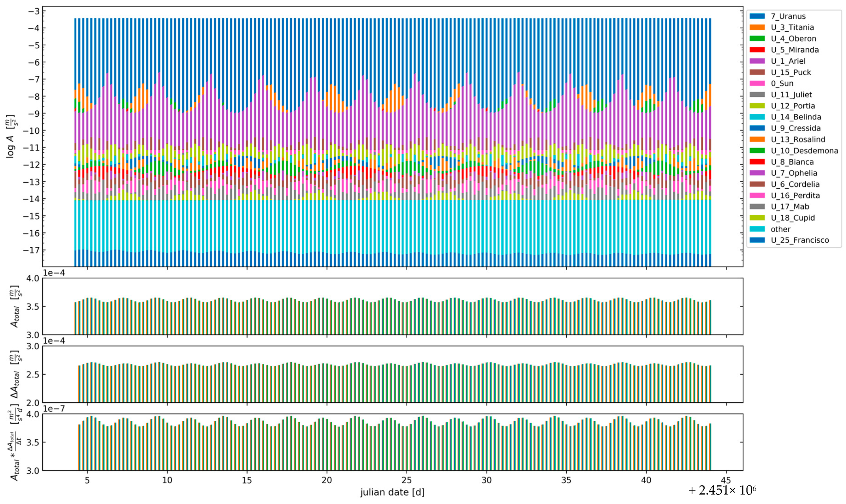Select the 'U_13_Rosalind' legend label
The image size is (846, 504).
pyautogui.click(x=798, y=140)
